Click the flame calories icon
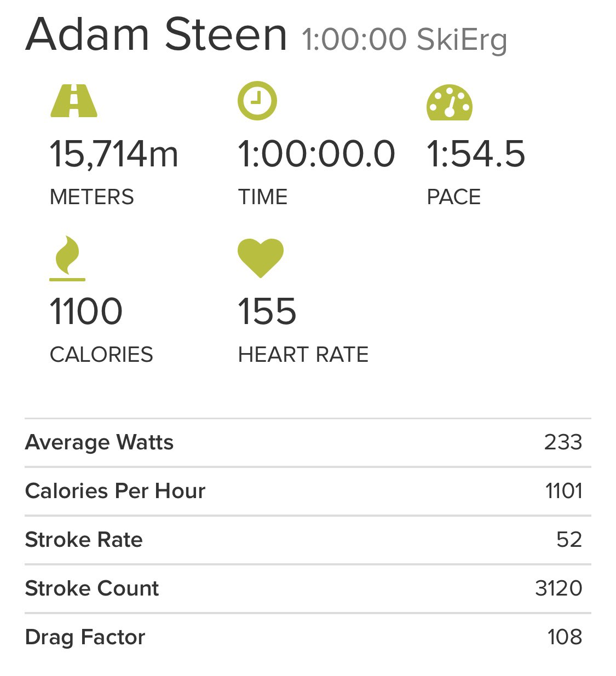Image resolution: width=616 pixels, height=676 pixels. [67, 258]
